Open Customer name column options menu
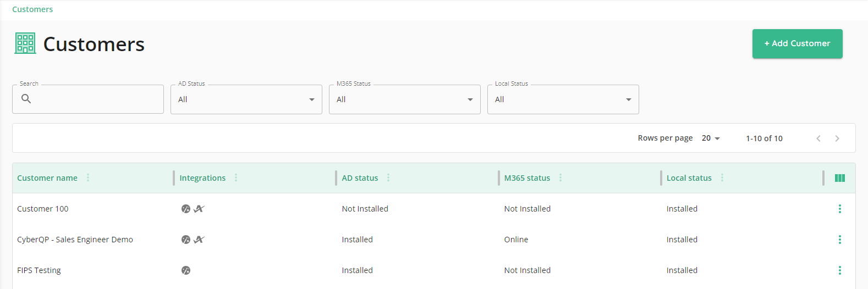868x289 pixels. click(x=88, y=177)
